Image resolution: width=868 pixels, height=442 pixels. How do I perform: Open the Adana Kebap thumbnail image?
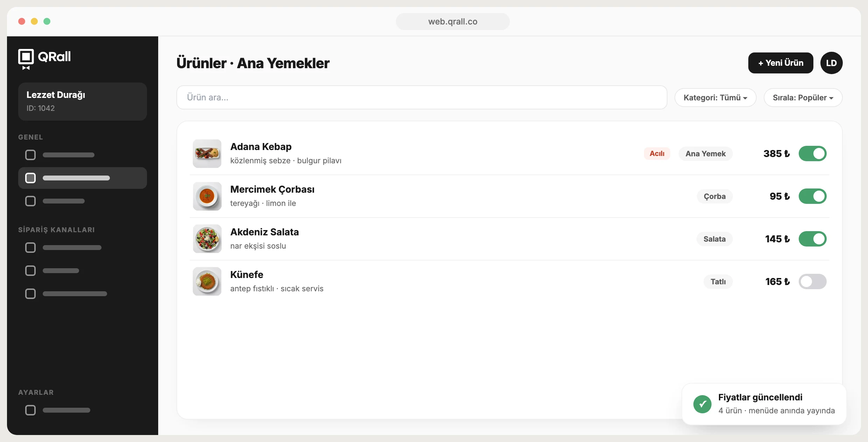tap(207, 154)
